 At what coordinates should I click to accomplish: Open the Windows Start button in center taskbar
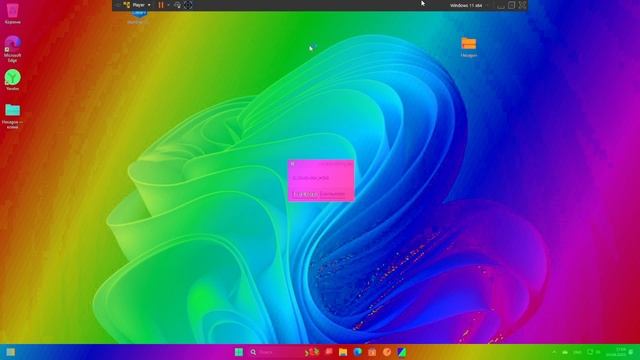coord(239,352)
